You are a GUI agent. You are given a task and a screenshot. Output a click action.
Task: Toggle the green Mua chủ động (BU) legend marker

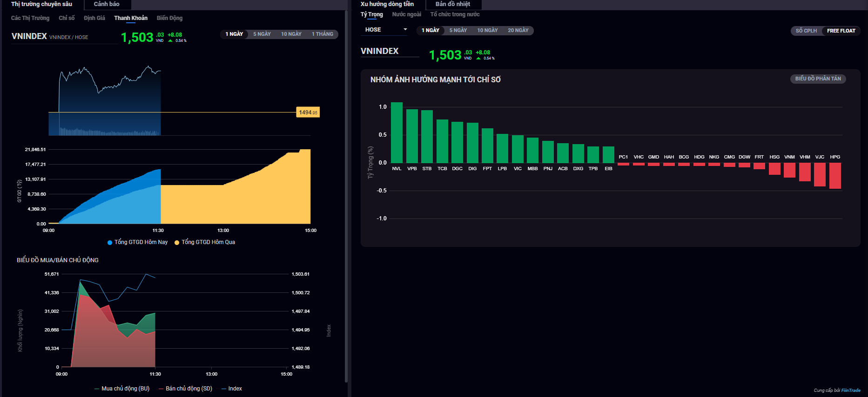97,389
